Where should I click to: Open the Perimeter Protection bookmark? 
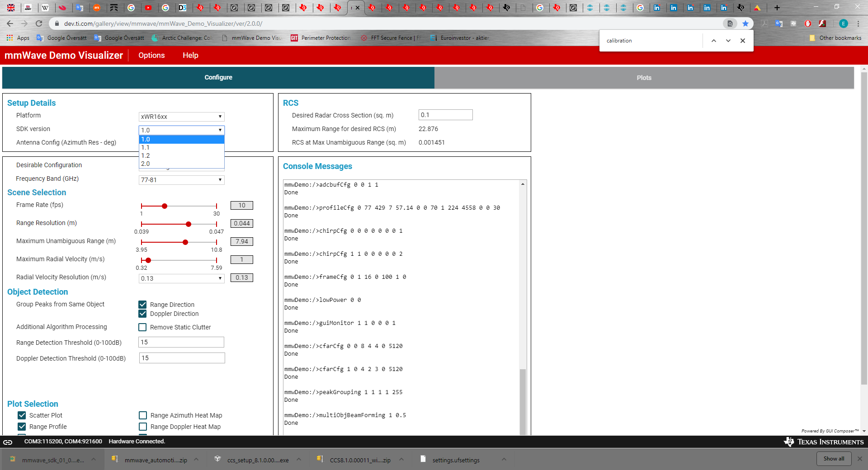tap(321, 38)
